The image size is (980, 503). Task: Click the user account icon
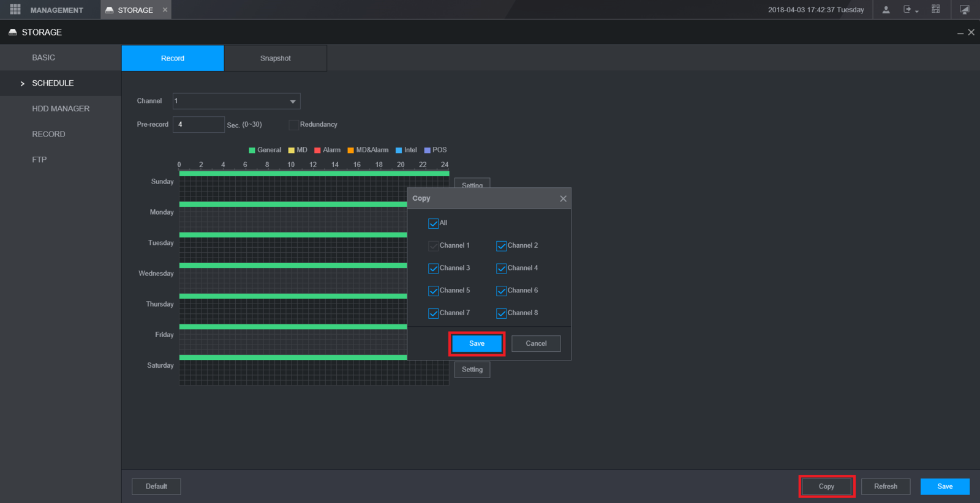pyautogui.click(x=886, y=10)
